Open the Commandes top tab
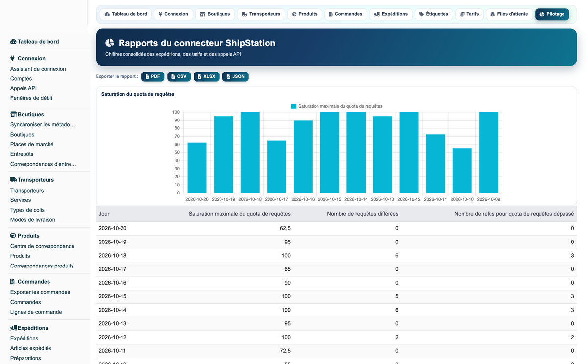This screenshot has width=588, height=364. (x=345, y=14)
